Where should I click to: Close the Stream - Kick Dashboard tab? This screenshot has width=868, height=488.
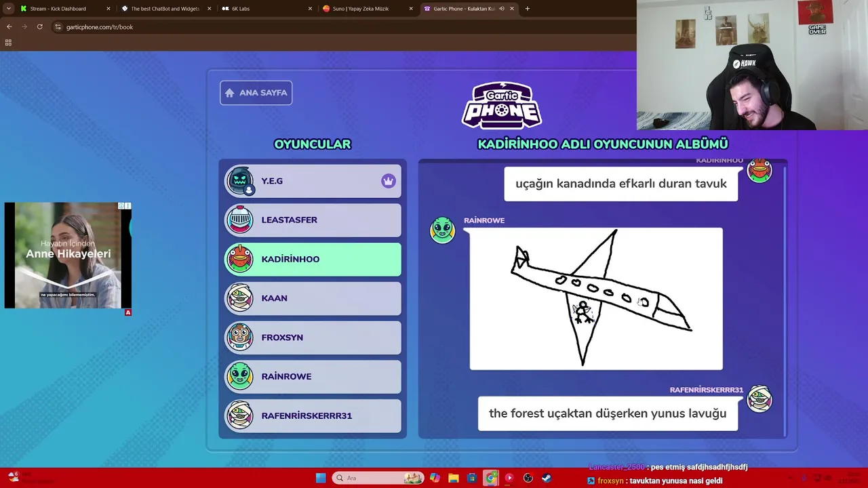pos(108,9)
